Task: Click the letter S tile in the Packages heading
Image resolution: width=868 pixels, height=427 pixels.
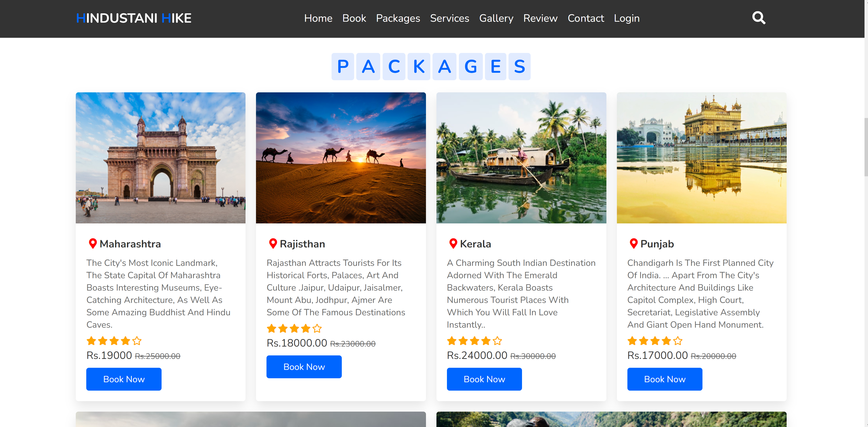Action: [519, 66]
